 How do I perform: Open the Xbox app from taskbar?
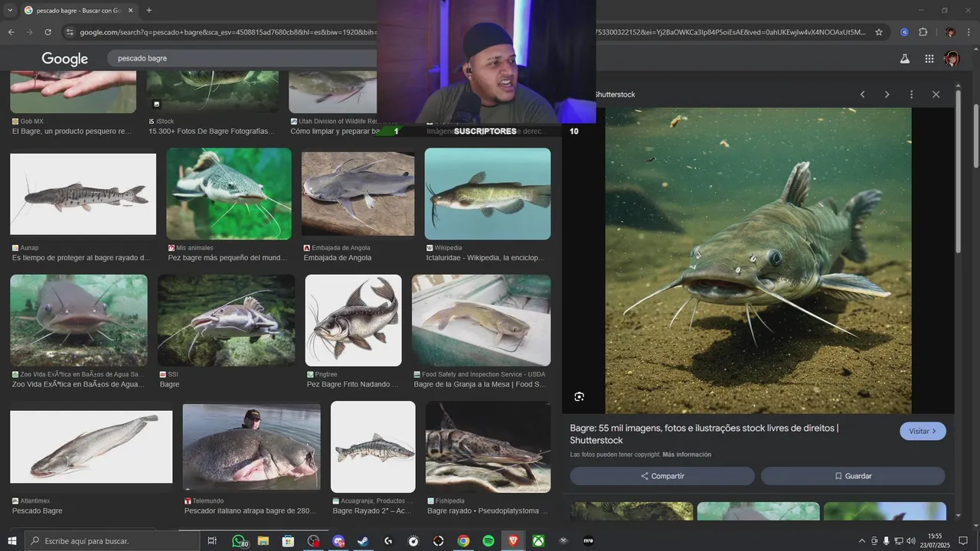click(x=538, y=541)
